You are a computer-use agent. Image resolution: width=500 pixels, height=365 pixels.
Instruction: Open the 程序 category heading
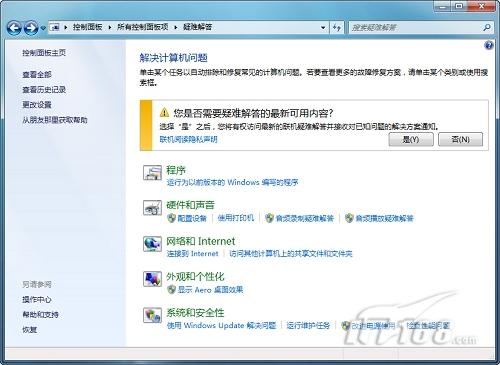click(x=176, y=170)
